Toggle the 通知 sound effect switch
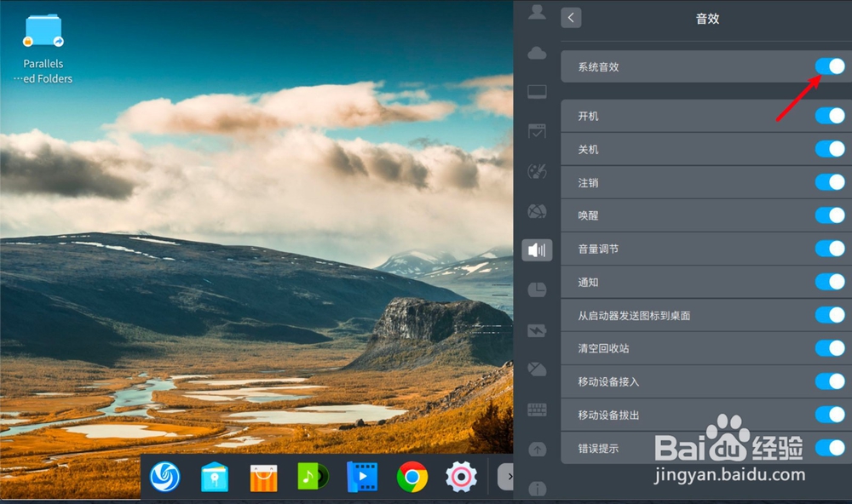 click(x=830, y=281)
